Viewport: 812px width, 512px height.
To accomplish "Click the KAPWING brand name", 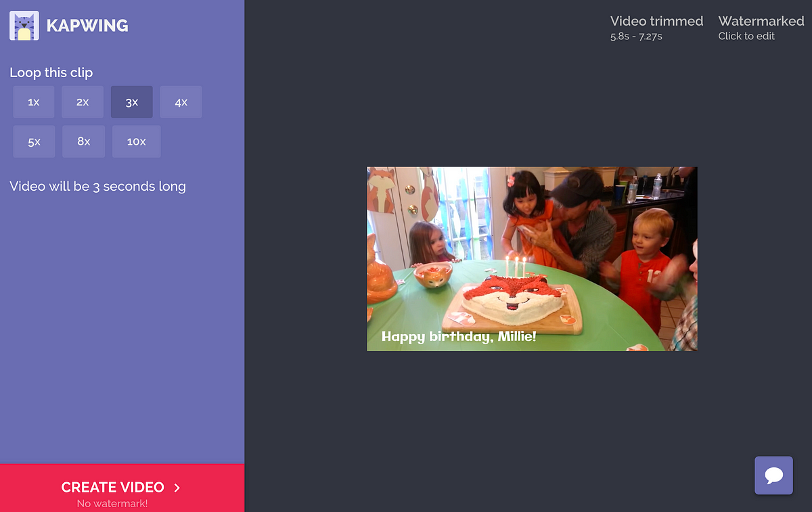I will point(87,26).
